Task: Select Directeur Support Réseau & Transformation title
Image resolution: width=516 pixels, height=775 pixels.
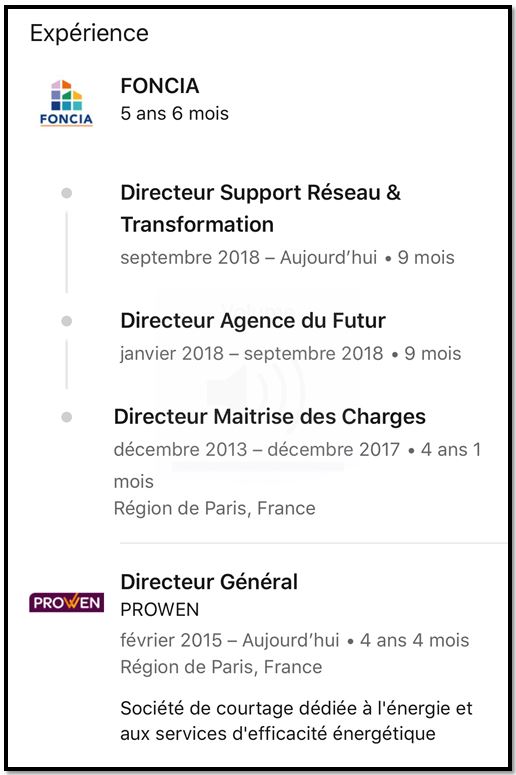Action: click(260, 208)
